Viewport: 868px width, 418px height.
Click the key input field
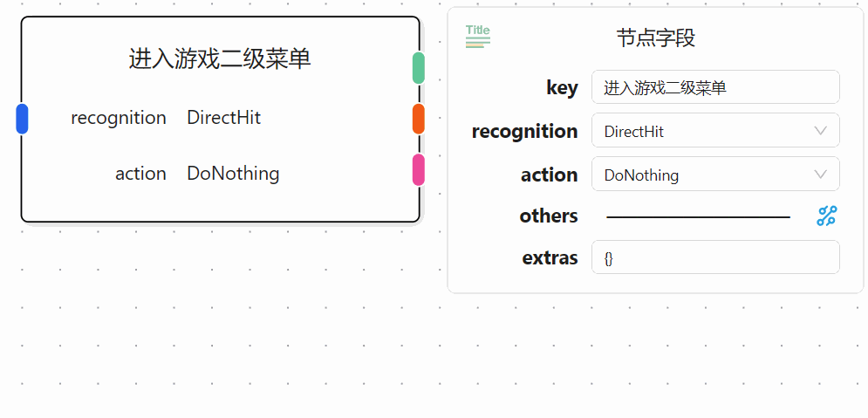pos(715,87)
